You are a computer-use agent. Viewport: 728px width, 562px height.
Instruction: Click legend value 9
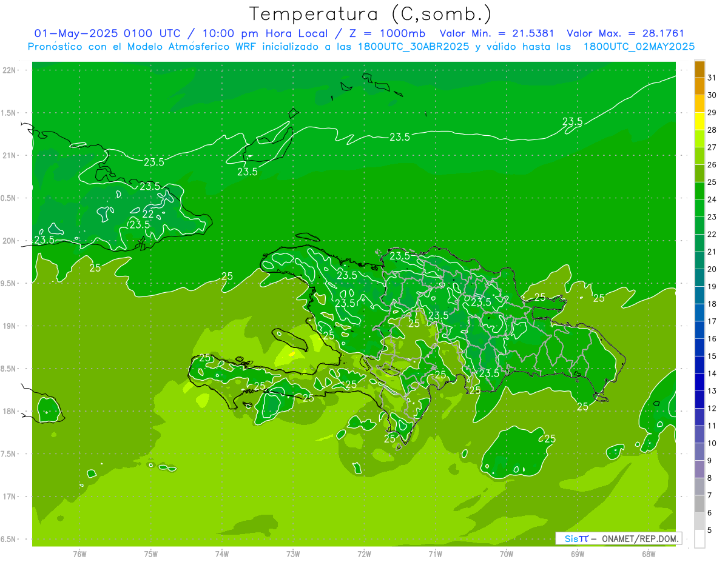710,461
